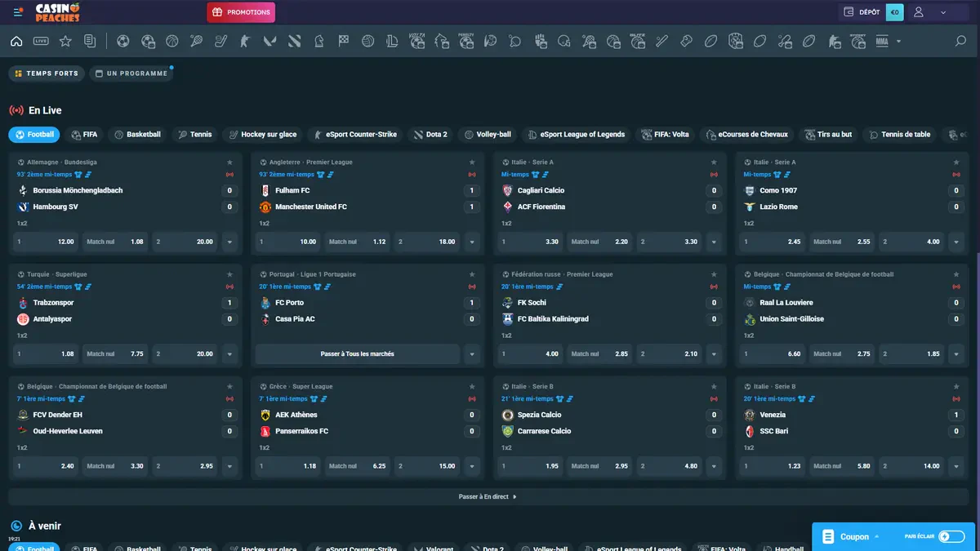This screenshot has height=551, width=980.
Task: Open the bet history documents icon
Action: [90, 41]
